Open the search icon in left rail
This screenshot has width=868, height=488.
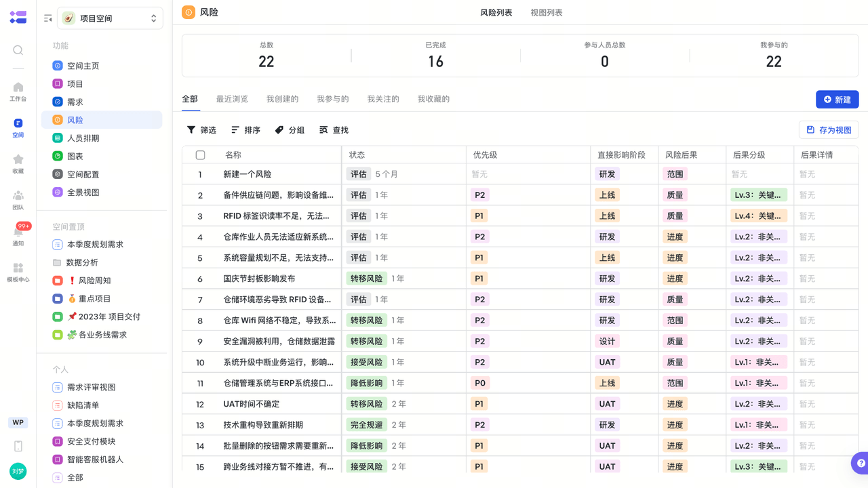pyautogui.click(x=18, y=50)
